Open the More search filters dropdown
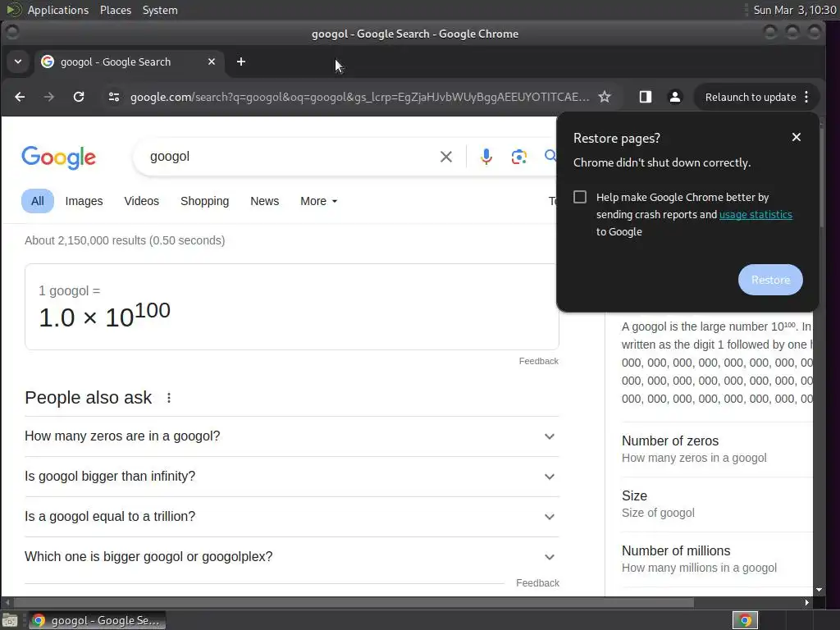This screenshot has width=840, height=630. point(319,201)
